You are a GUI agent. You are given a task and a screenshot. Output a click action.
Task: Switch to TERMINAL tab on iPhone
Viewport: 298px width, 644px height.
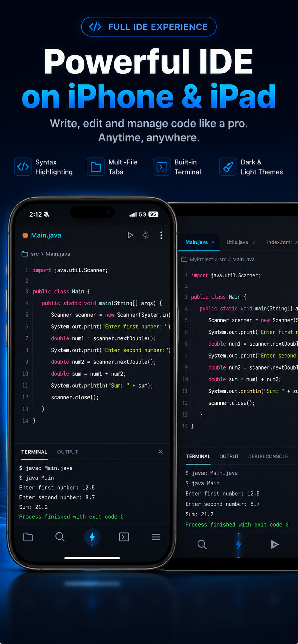34,452
